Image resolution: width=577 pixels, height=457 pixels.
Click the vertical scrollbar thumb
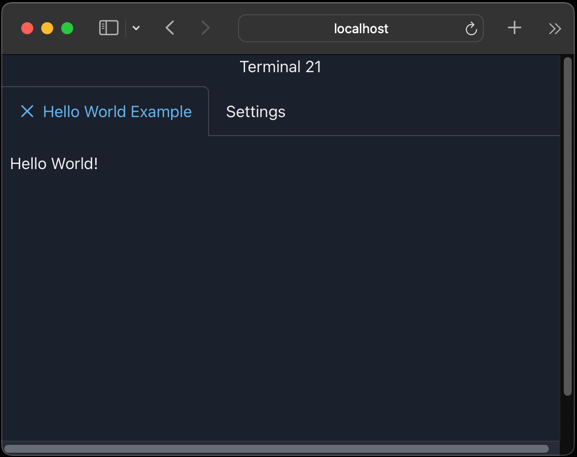pyautogui.click(x=568, y=226)
